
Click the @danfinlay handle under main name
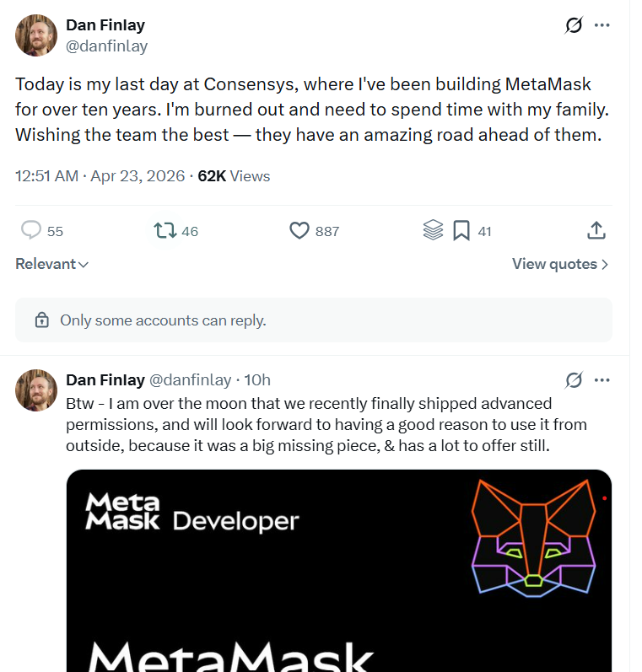(106, 46)
